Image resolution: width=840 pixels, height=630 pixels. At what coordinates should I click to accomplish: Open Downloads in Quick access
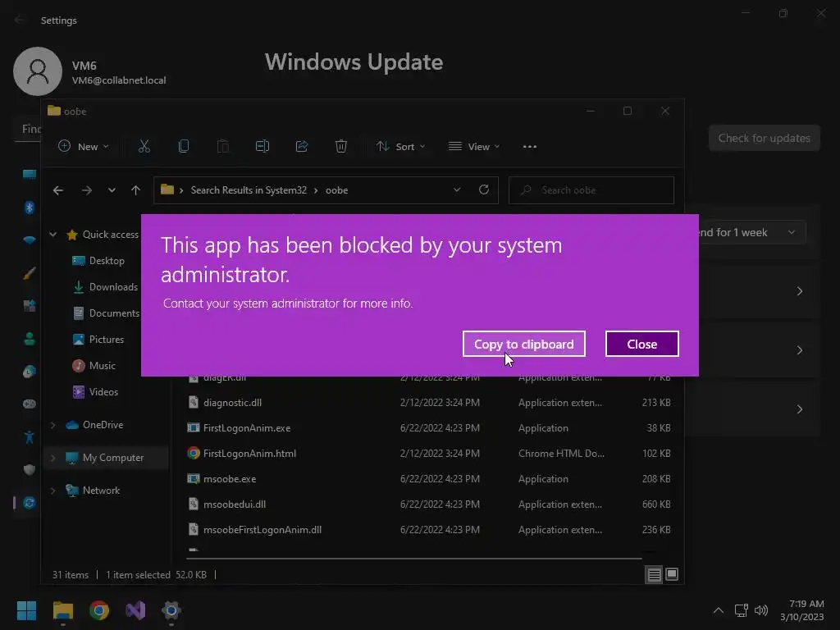[112, 286]
